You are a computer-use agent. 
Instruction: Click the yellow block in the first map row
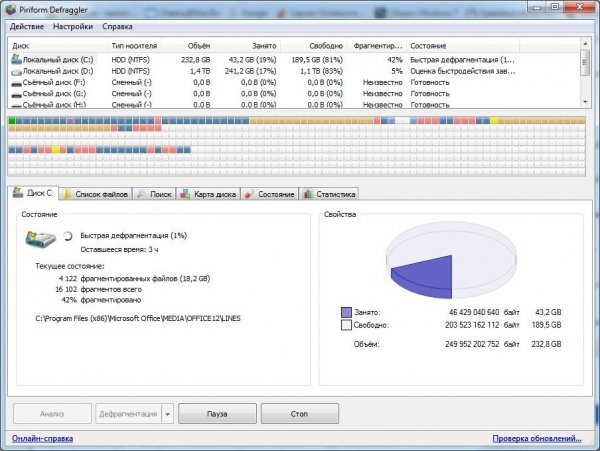(x=494, y=120)
